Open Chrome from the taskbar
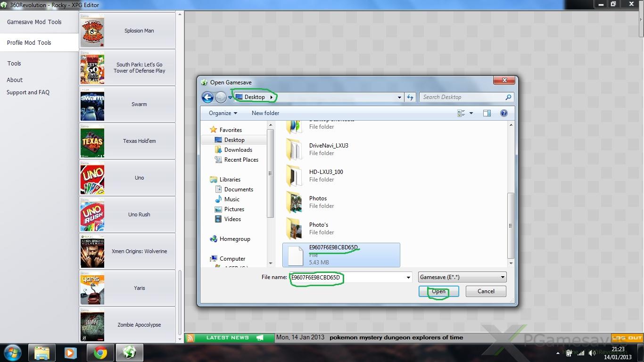 pyautogui.click(x=100, y=353)
